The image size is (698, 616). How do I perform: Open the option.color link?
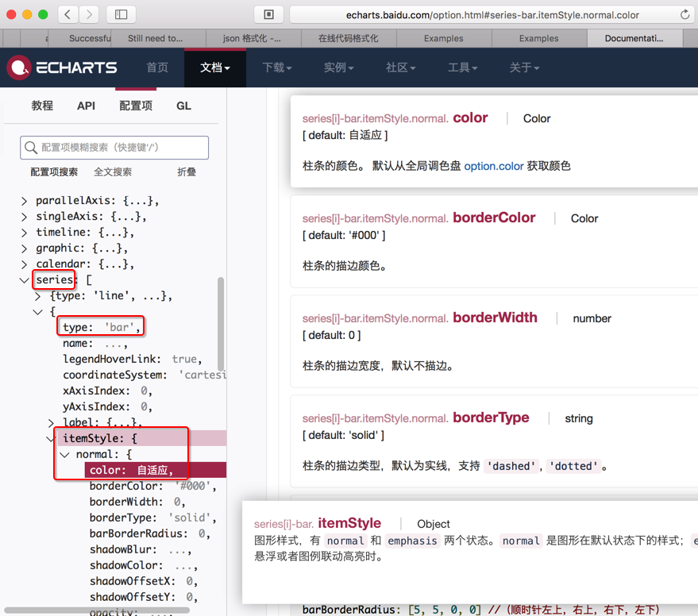(x=494, y=166)
